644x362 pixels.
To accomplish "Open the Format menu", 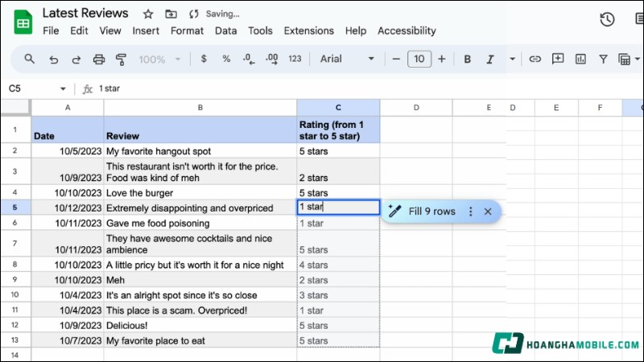I will coord(187,31).
